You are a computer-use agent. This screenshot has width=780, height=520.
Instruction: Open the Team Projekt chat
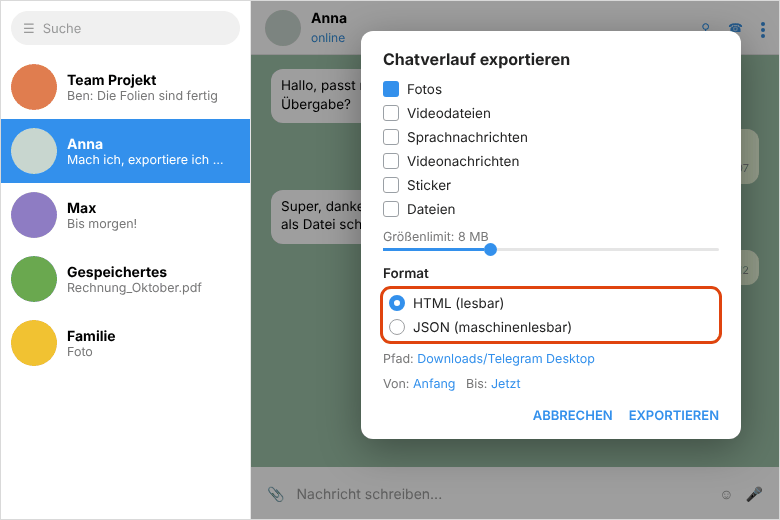coord(125,87)
